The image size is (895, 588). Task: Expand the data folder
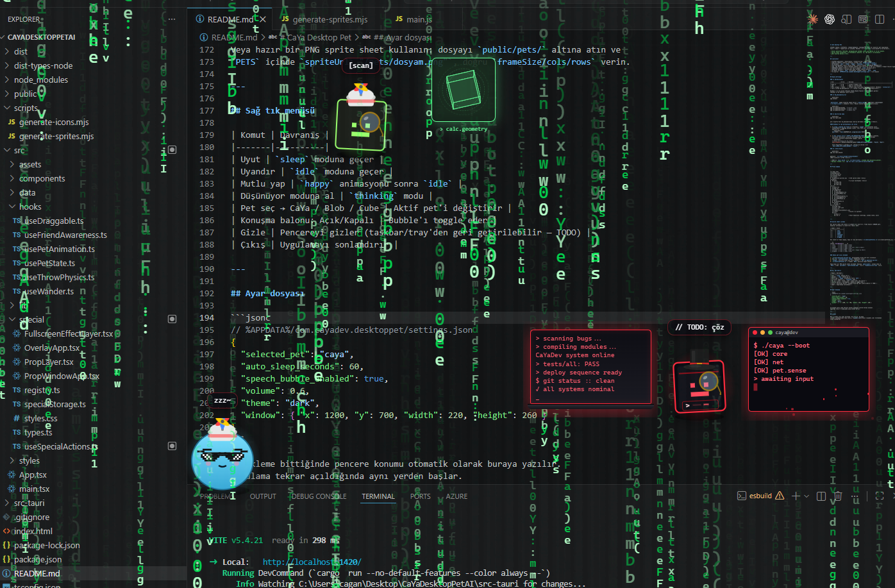coord(27,192)
